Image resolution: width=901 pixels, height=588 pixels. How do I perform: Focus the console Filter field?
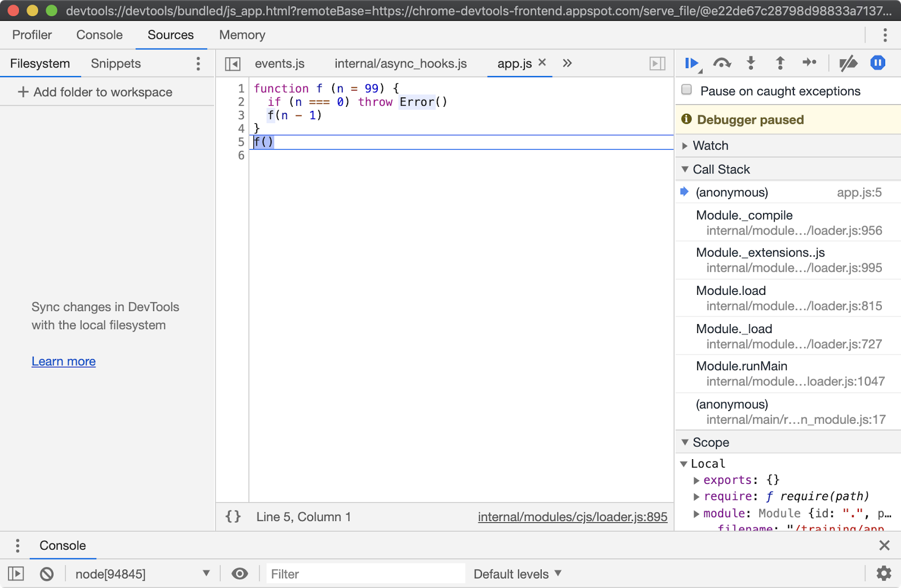(365, 574)
